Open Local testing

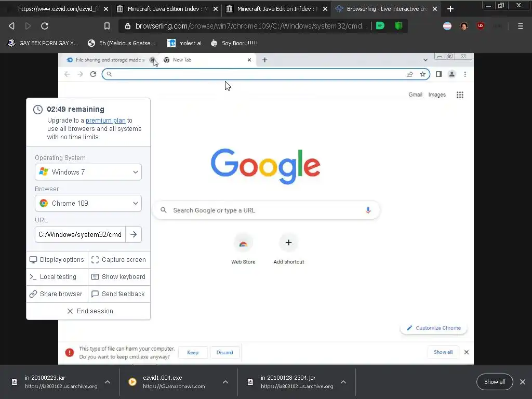coord(57,277)
